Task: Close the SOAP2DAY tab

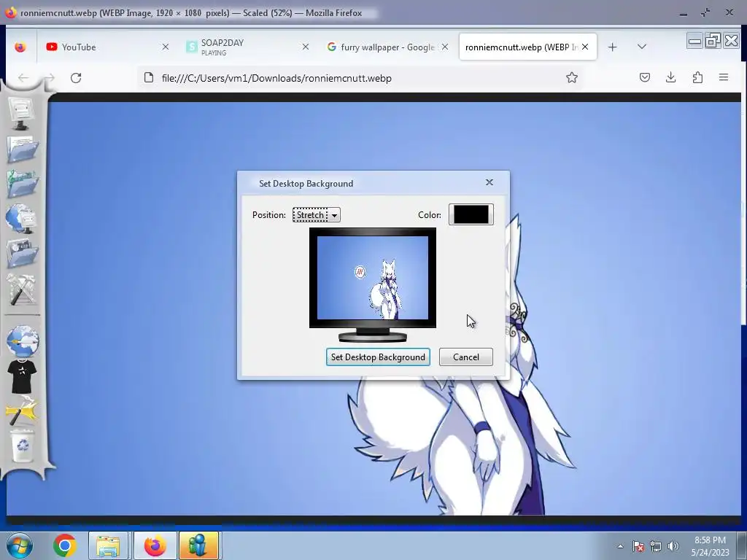Action: 306,47
